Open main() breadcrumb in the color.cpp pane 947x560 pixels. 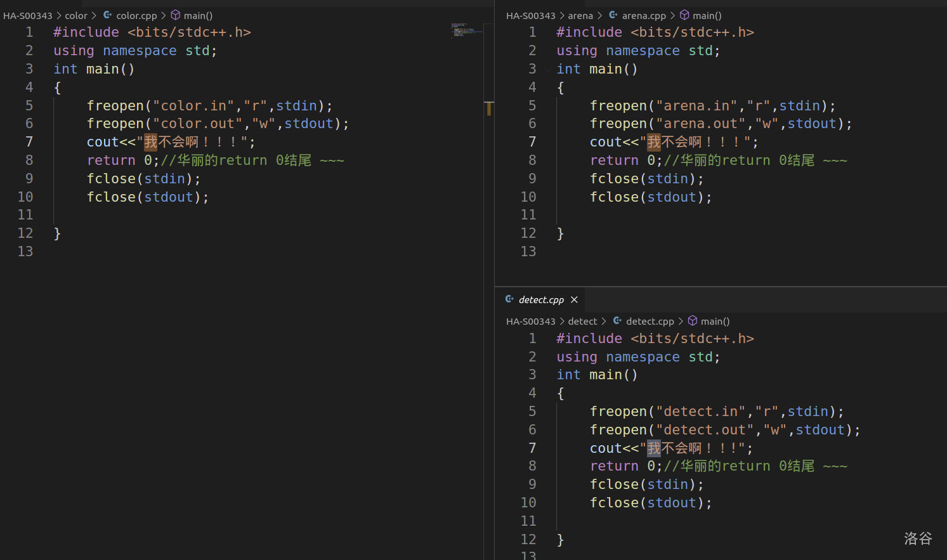tap(198, 15)
